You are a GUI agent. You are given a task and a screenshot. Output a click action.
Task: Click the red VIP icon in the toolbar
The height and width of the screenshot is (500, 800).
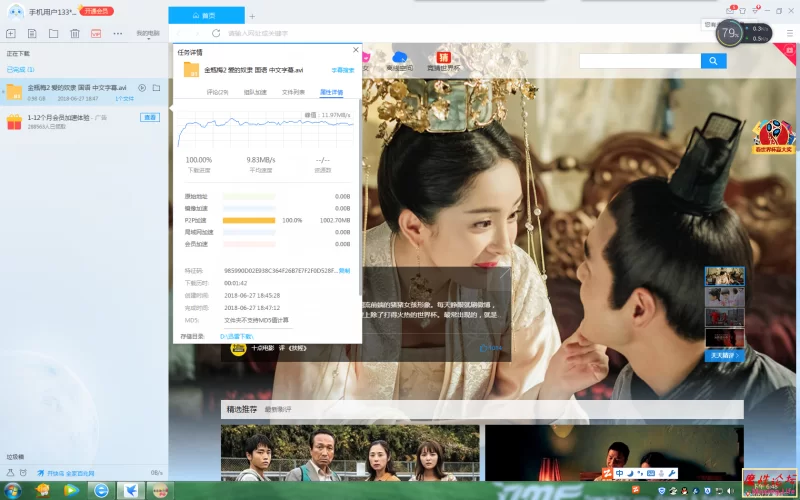point(96,34)
